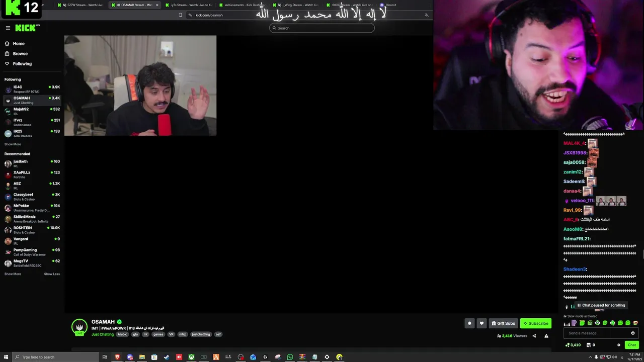Open WhatsApp from the taskbar
This screenshot has height=362, width=644.
[x=290, y=357]
